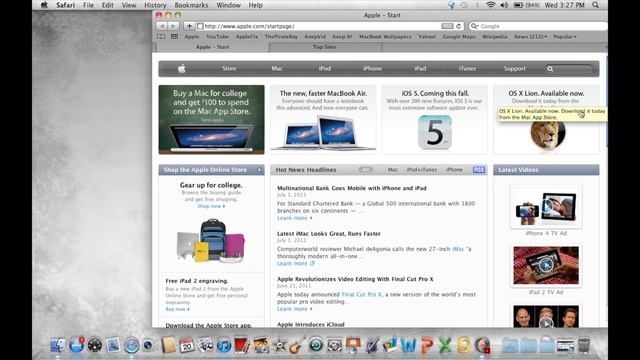The height and width of the screenshot is (360, 640).
Task: Expand the News (212) bookmarks folder
Action: pos(531,36)
